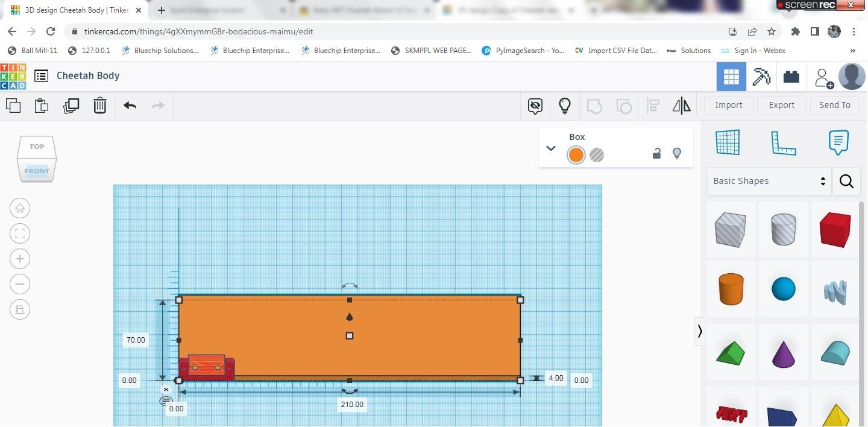This screenshot has width=868, height=427.
Task: Click the Ungroup shapes icon
Action: 624,107
